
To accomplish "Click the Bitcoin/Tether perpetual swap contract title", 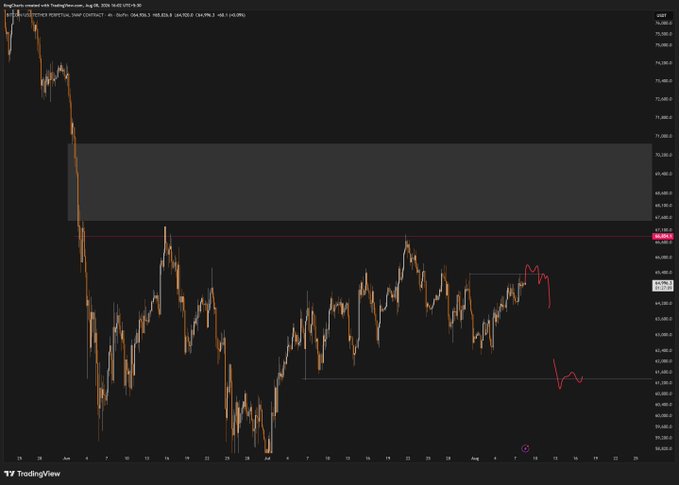I will (55, 15).
